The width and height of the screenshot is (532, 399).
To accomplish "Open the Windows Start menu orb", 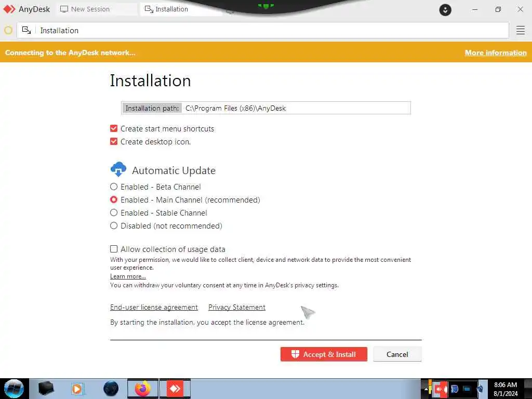I will 14,389.
